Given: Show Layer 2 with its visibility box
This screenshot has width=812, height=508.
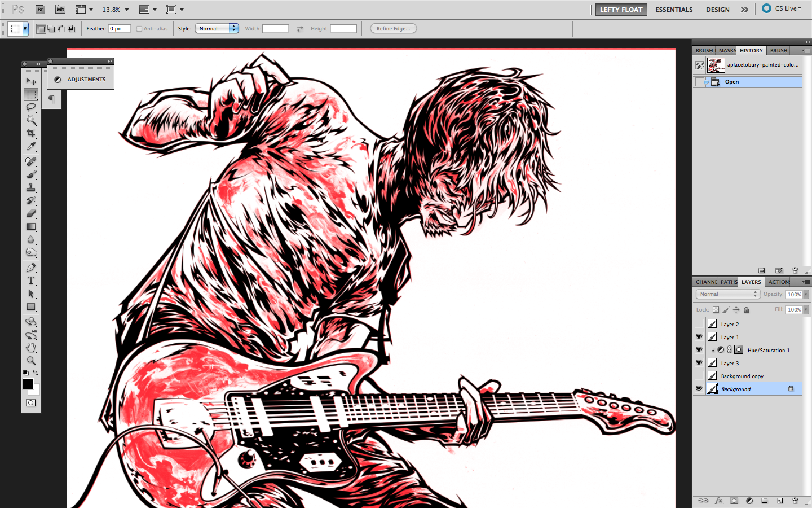Looking at the screenshot, I should [x=699, y=324].
